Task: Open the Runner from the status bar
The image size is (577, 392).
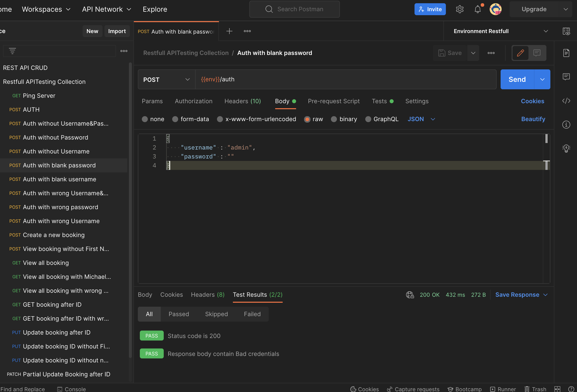Action: tap(503, 389)
